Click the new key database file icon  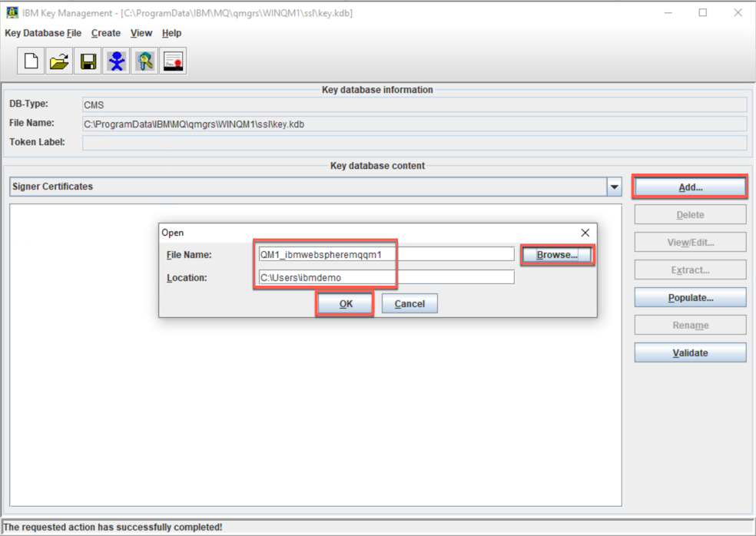(31, 61)
